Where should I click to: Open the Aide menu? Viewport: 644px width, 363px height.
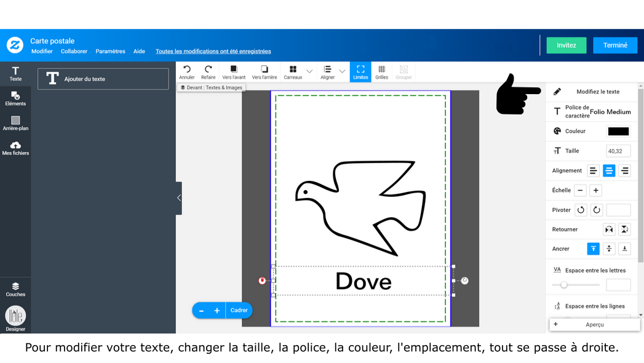pyautogui.click(x=139, y=51)
